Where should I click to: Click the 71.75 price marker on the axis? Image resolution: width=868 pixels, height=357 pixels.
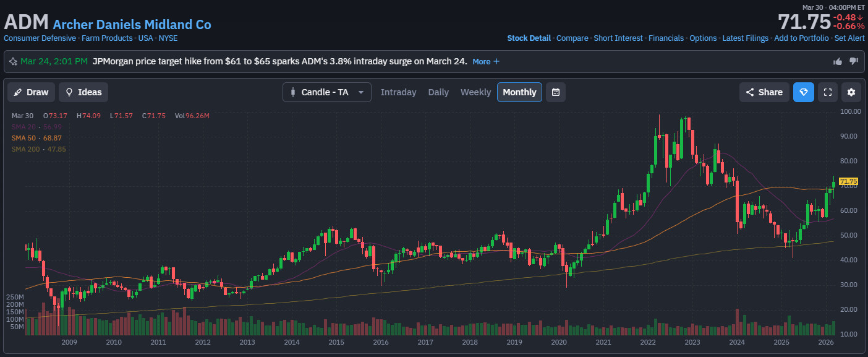click(848, 181)
